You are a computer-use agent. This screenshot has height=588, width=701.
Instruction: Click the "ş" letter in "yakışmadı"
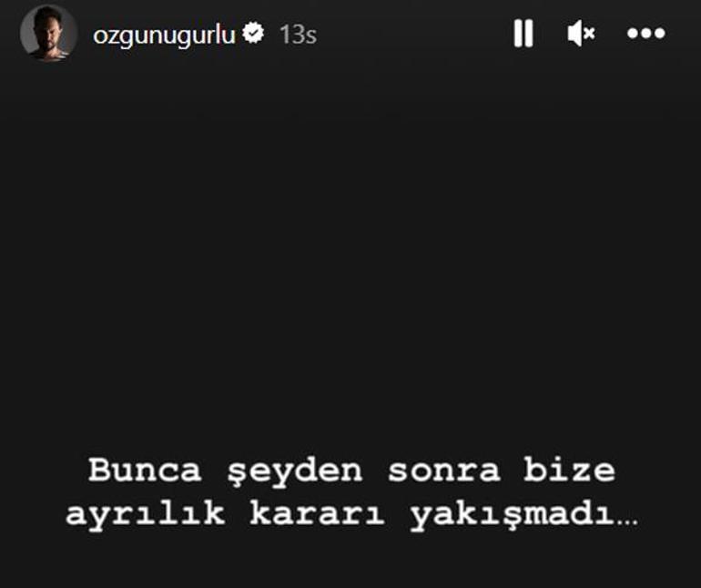(x=512, y=516)
